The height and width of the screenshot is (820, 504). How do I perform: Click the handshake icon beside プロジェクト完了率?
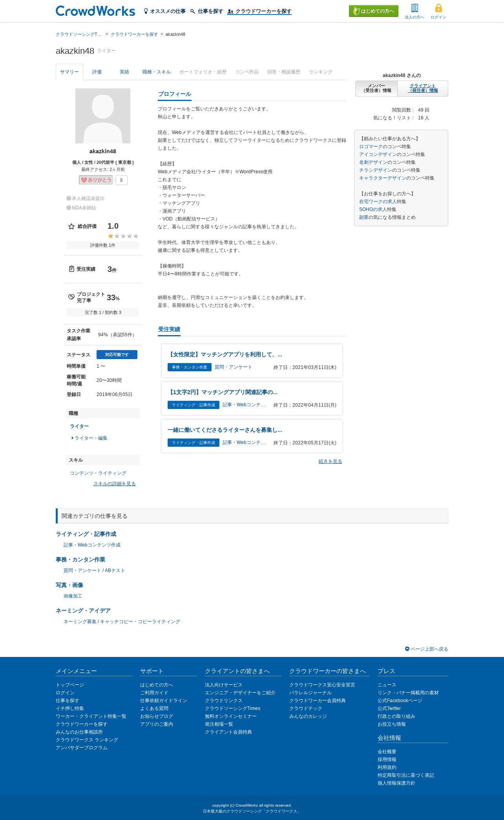[x=71, y=297]
